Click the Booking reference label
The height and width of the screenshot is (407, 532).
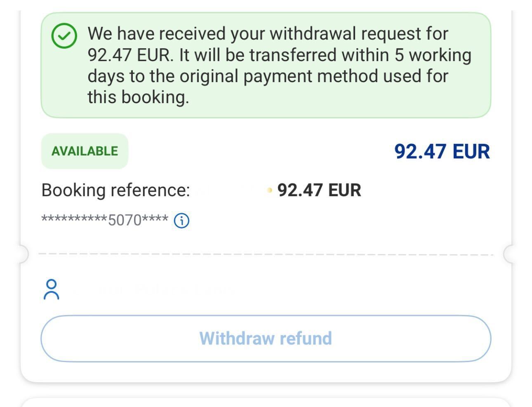click(x=115, y=190)
